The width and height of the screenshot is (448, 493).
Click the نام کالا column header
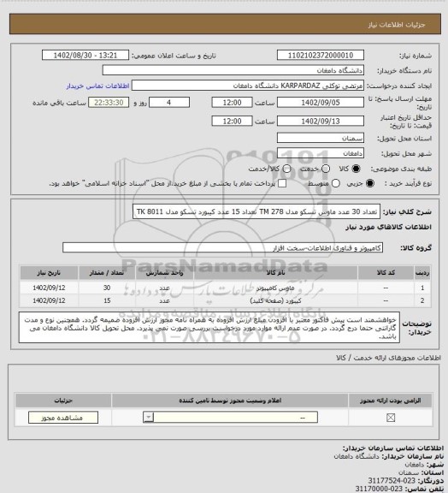tap(275, 272)
